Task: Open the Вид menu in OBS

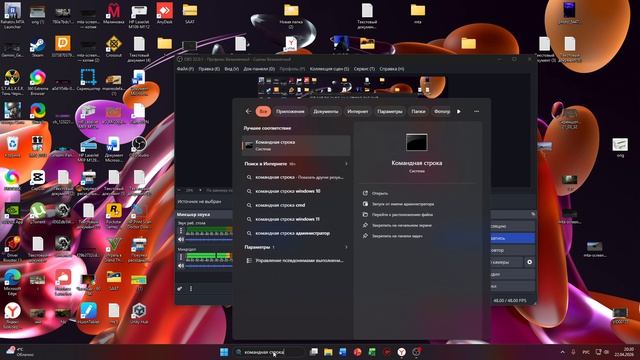Action: (x=231, y=69)
